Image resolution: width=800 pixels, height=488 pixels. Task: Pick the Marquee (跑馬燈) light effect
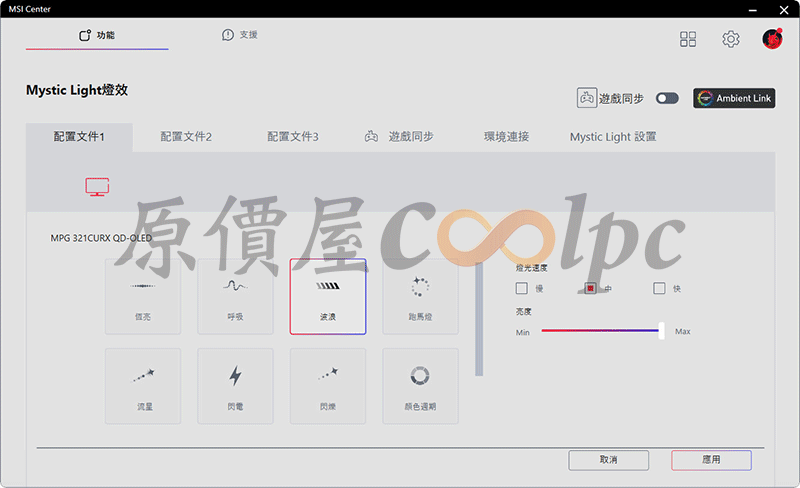420,297
